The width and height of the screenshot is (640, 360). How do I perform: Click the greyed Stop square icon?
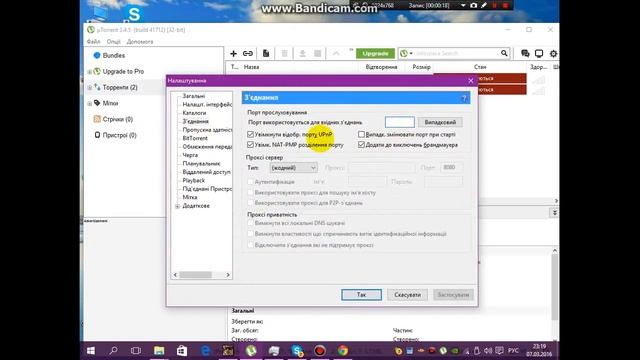318,53
